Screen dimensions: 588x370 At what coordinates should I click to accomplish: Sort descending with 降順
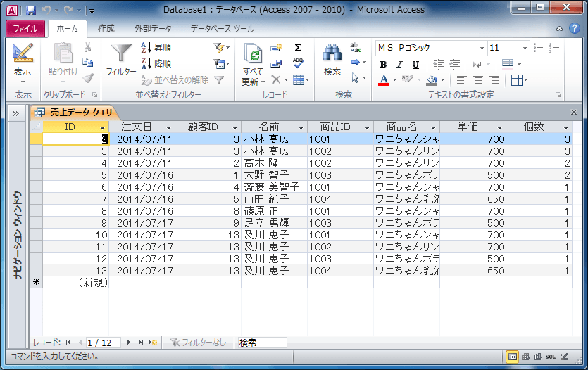tap(156, 63)
